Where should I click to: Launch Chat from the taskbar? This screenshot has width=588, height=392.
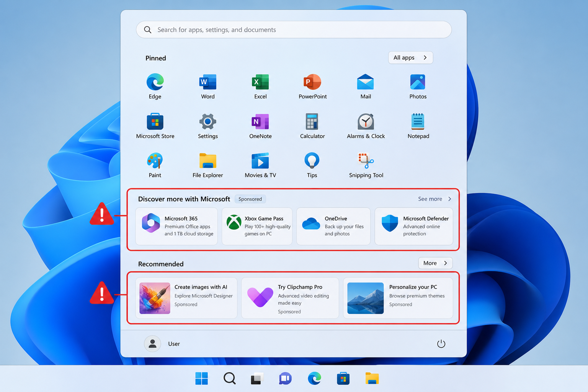pos(286,379)
